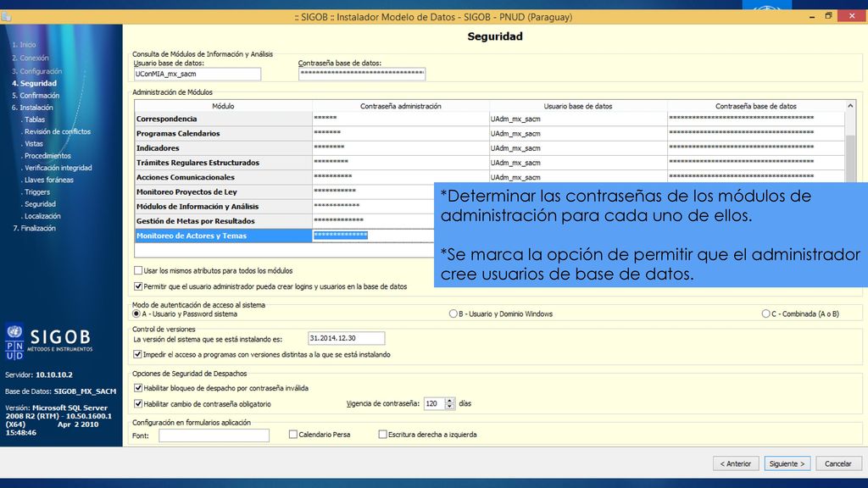
Task: Toggle 'Impedir el acceso a programas con versiones distintas'
Action: (138, 354)
